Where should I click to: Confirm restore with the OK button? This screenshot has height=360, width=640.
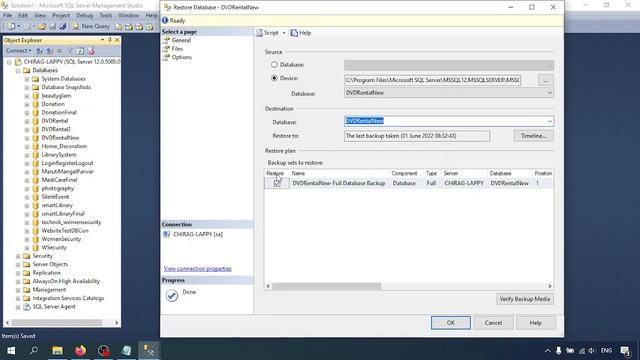[451, 322]
